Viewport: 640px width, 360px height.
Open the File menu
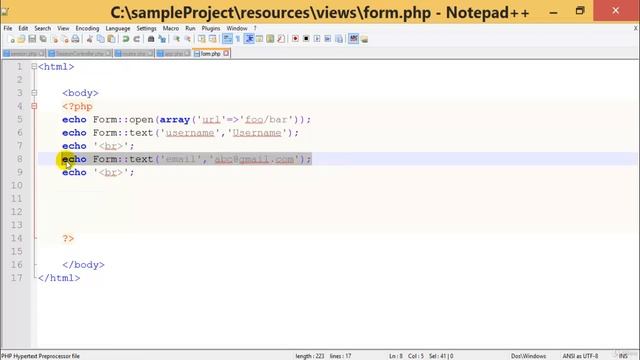(8, 28)
